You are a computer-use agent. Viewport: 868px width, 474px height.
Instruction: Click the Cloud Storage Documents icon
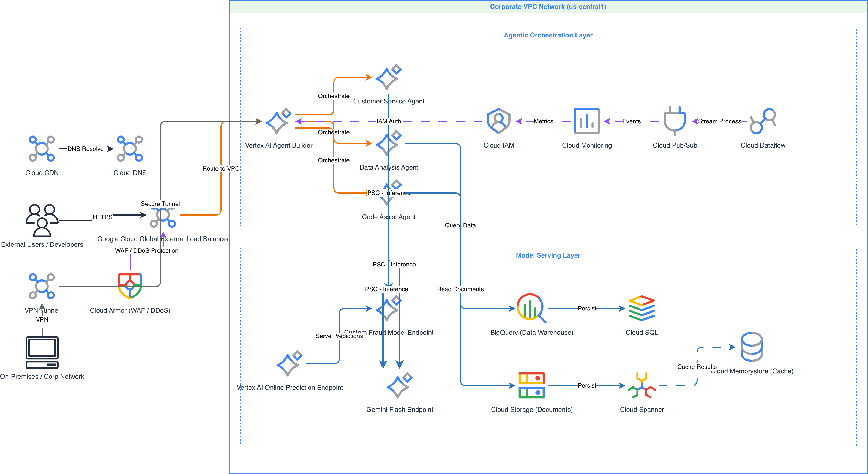(532, 385)
